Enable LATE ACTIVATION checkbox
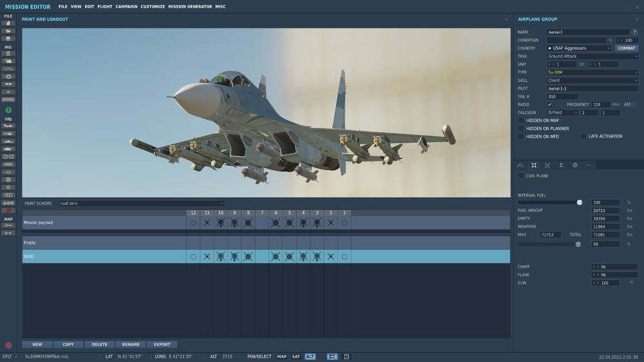 pyautogui.click(x=583, y=137)
